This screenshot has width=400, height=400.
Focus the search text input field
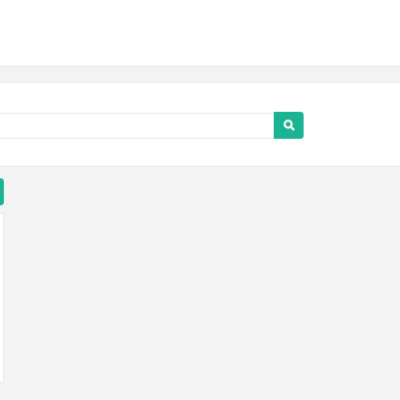point(137,126)
